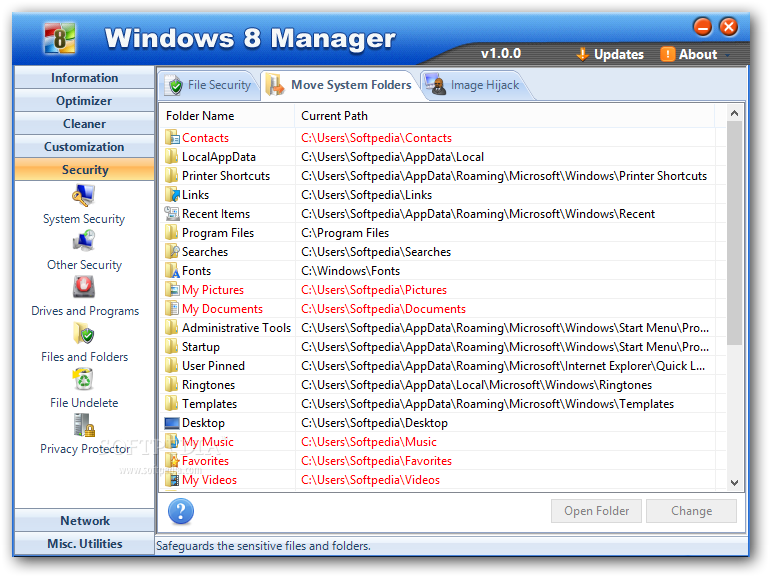
Task: Click the Contacts folder icon
Action: point(172,137)
